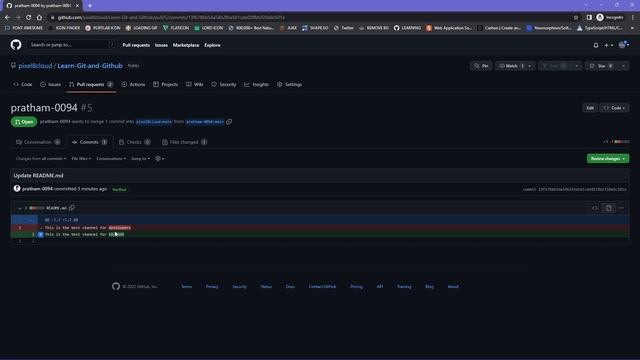Click the Edit pull request title button

click(x=590, y=108)
